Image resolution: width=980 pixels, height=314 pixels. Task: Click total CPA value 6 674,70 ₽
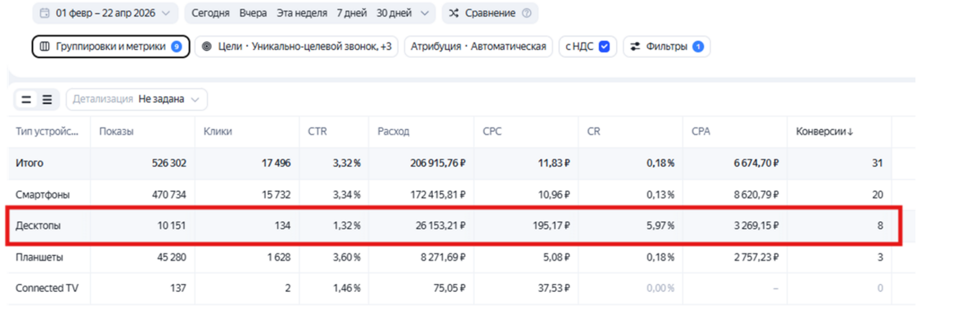756,163
